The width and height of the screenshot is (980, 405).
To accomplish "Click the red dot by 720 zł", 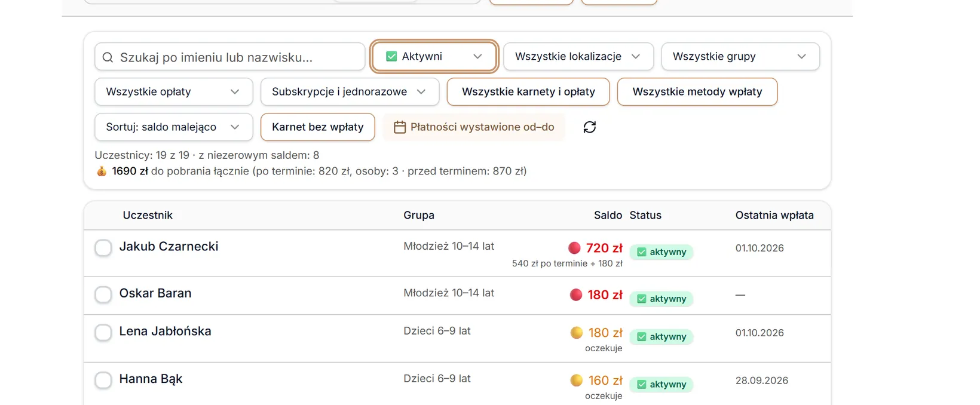I will [574, 248].
